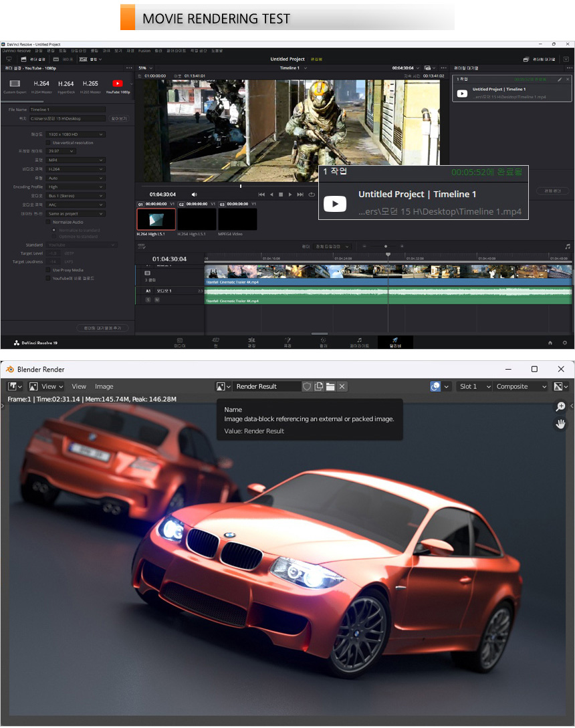Expand the Encoding Profile High dropdown
This screenshot has width=575, height=728.
[x=76, y=187]
